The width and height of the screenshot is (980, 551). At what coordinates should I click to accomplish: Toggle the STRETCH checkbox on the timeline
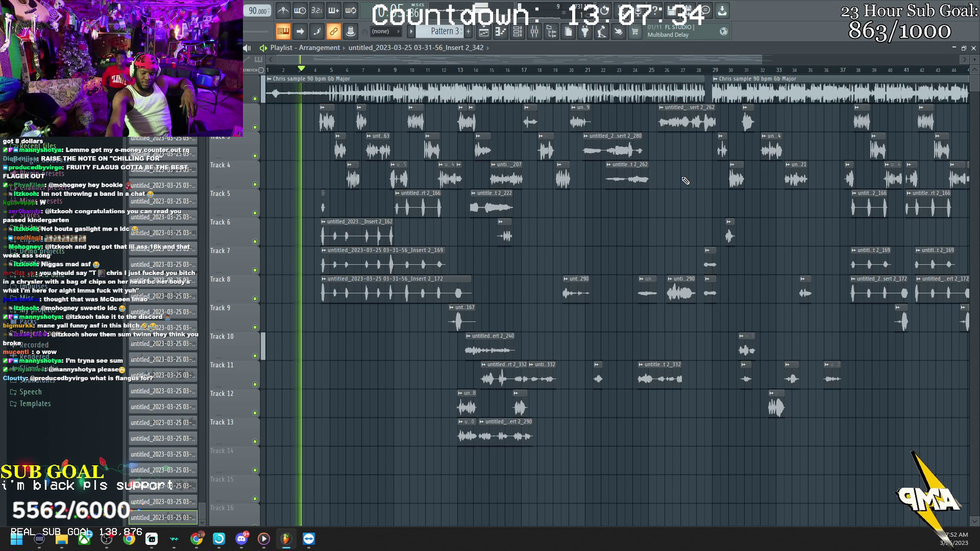pos(261,70)
